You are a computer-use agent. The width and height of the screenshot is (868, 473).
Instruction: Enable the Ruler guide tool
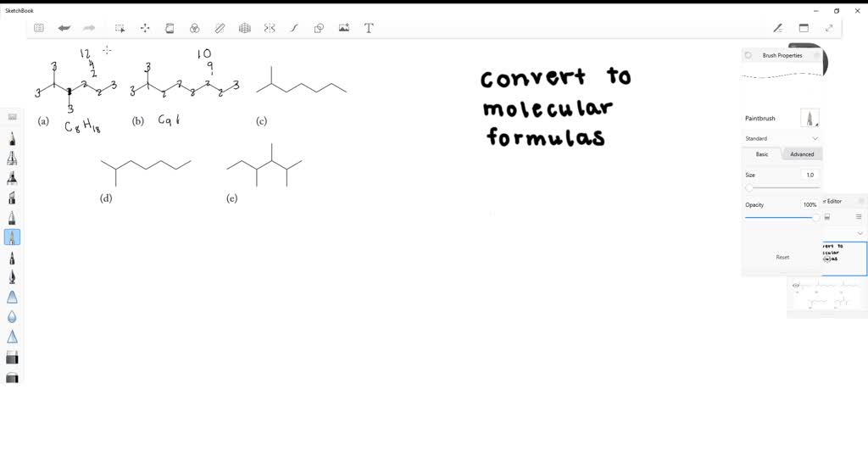(x=220, y=28)
